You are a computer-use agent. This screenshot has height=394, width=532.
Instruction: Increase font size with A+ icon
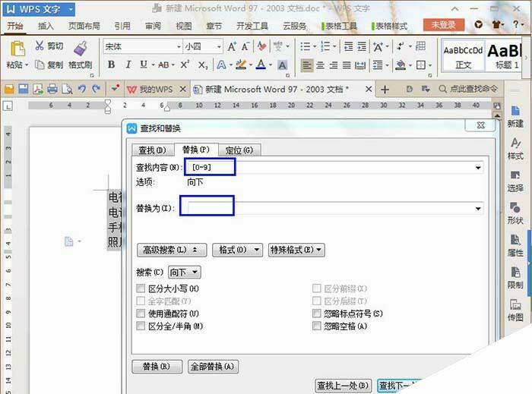pos(232,46)
